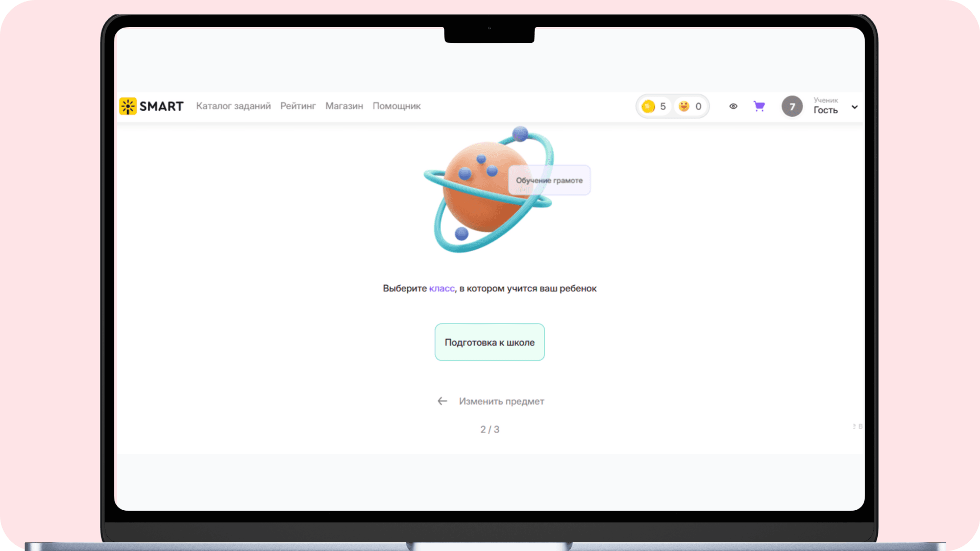Image resolution: width=980 pixels, height=551 pixels.
Task: Click the back arrow icon
Action: point(442,401)
